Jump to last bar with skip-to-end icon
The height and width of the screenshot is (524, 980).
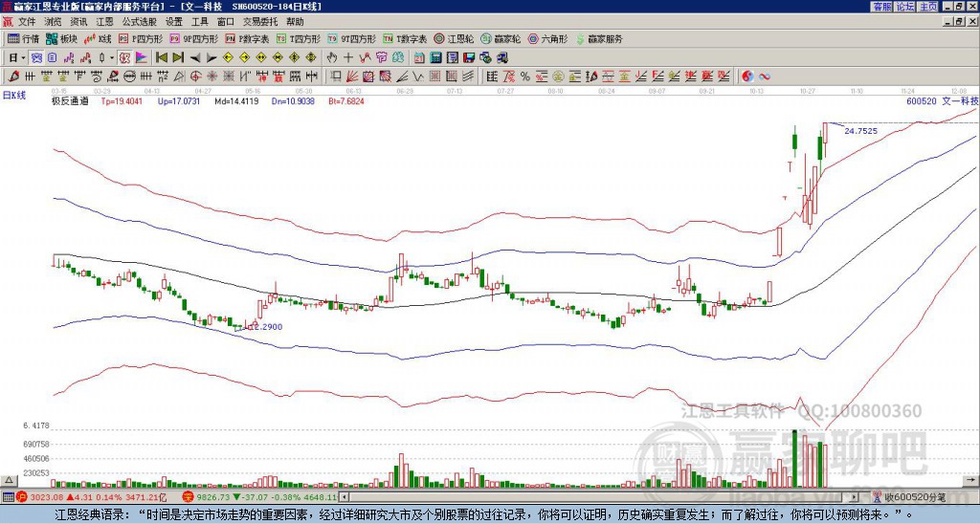click(x=178, y=58)
